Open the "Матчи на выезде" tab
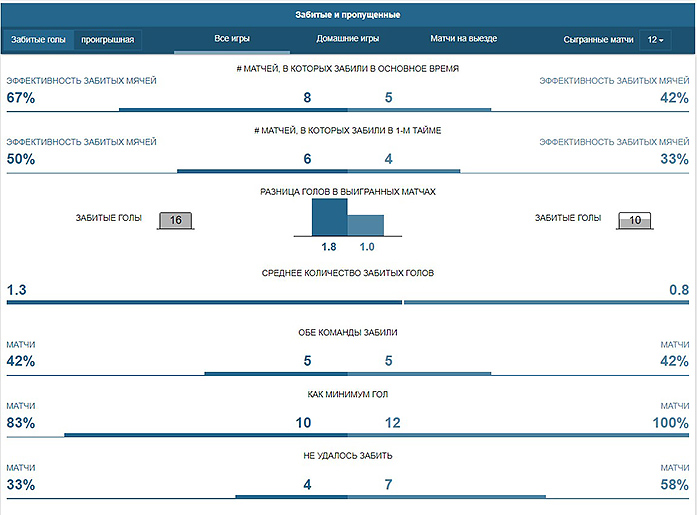 [463, 39]
